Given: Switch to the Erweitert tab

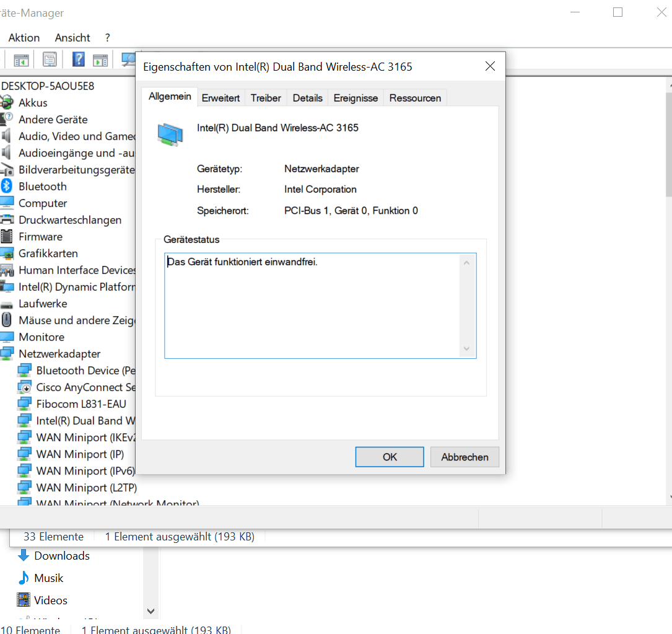Looking at the screenshot, I should (x=220, y=99).
